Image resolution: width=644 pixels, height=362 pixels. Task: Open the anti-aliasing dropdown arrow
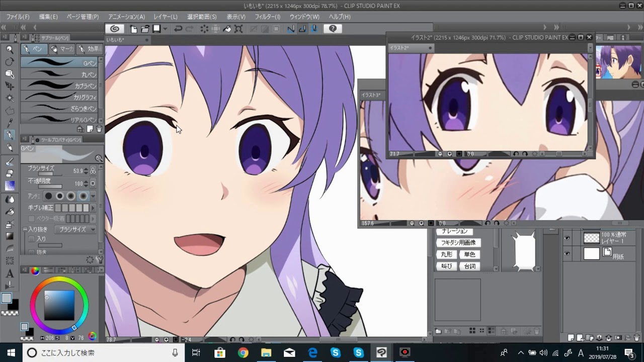point(93,196)
